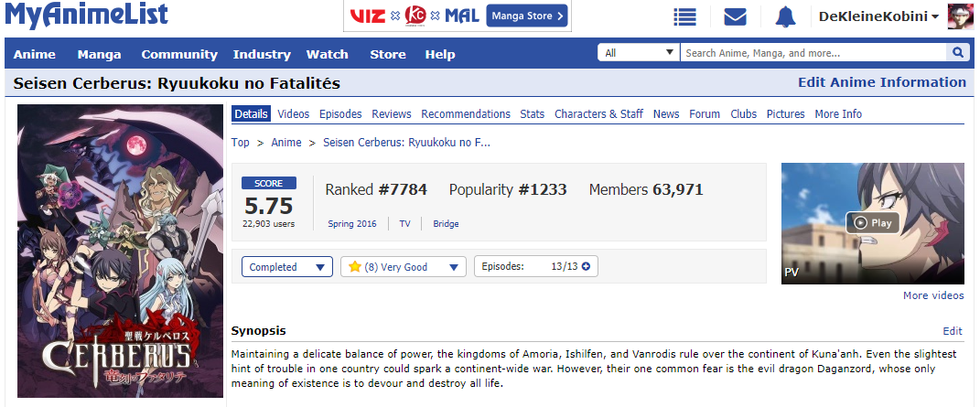Open the (8) Very Good score dropdown
The height and width of the screenshot is (407, 980).
[x=404, y=266]
